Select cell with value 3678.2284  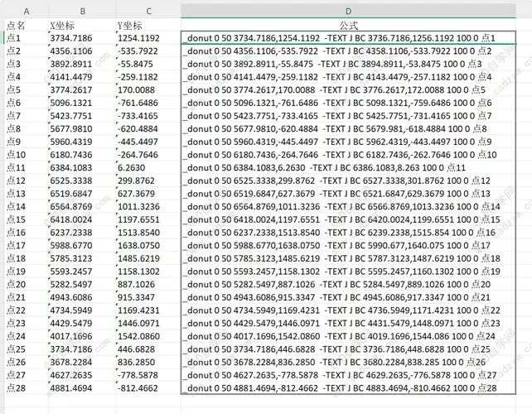82,362
